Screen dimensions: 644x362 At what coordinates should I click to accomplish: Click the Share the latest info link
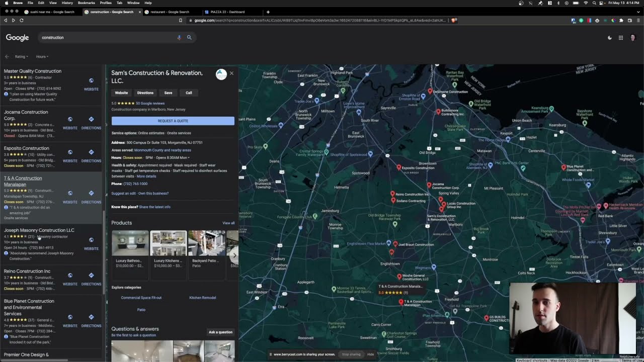(x=154, y=207)
